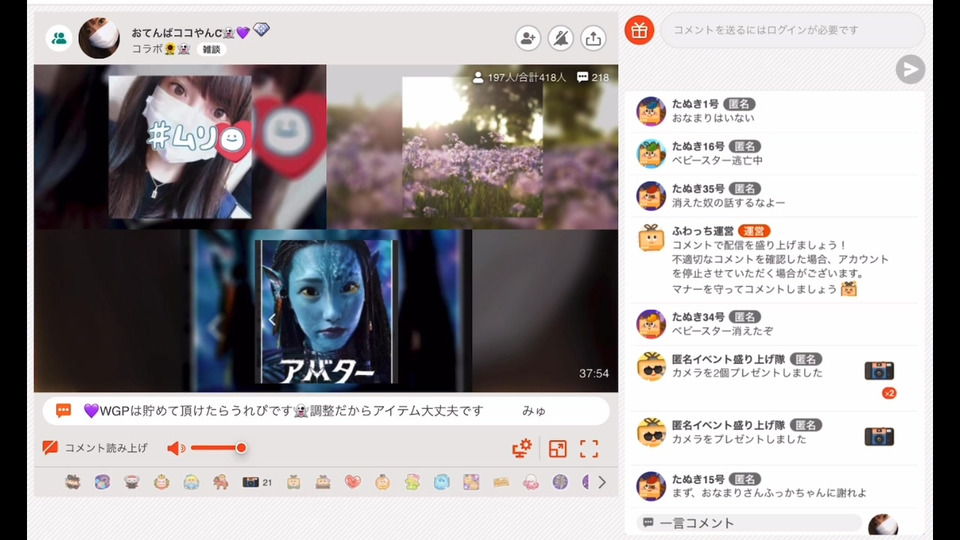Send the colorful galaxy ring gift item
Screen dimensions: 960x540
click(x=102, y=482)
